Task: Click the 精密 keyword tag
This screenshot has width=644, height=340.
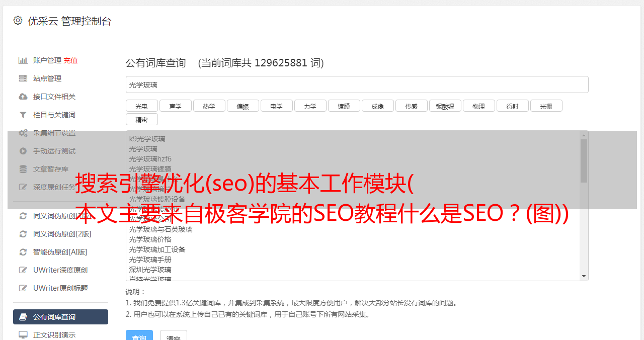Action: (x=141, y=120)
